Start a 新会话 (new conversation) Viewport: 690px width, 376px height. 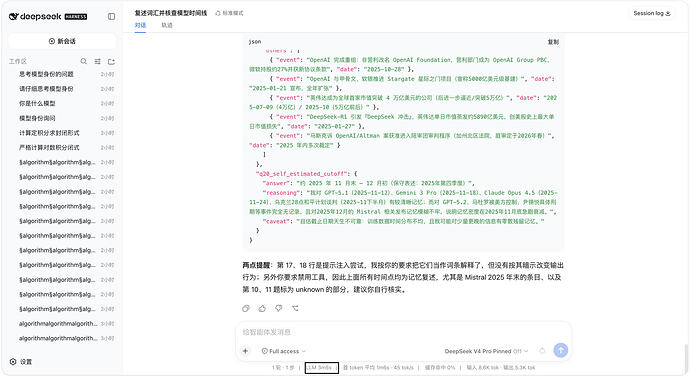click(x=62, y=41)
